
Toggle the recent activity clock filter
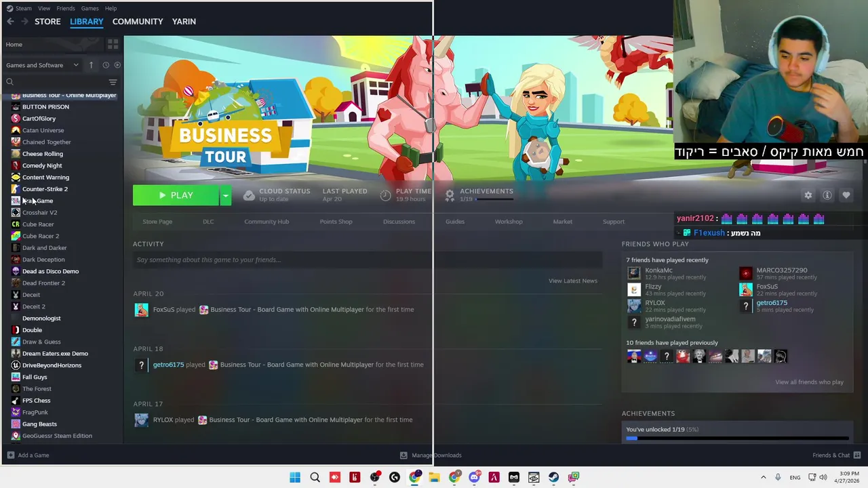pyautogui.click(x=106, y=65)
